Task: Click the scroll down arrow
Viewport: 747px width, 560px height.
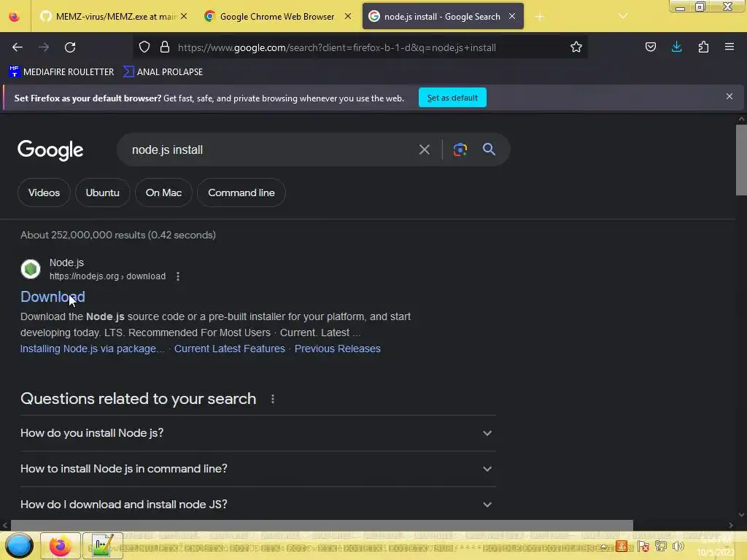Action: [741, 515]
